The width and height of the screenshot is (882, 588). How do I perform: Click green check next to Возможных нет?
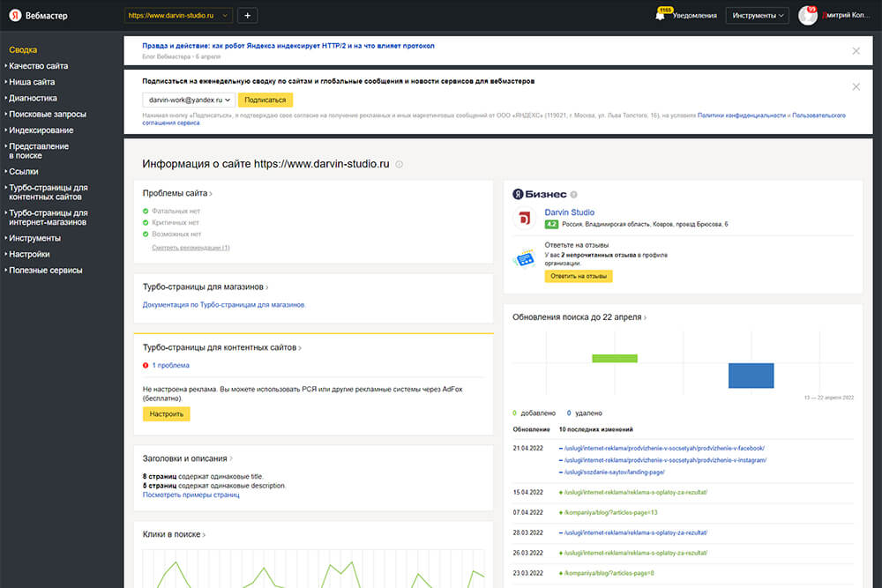[x=146, y=234]
